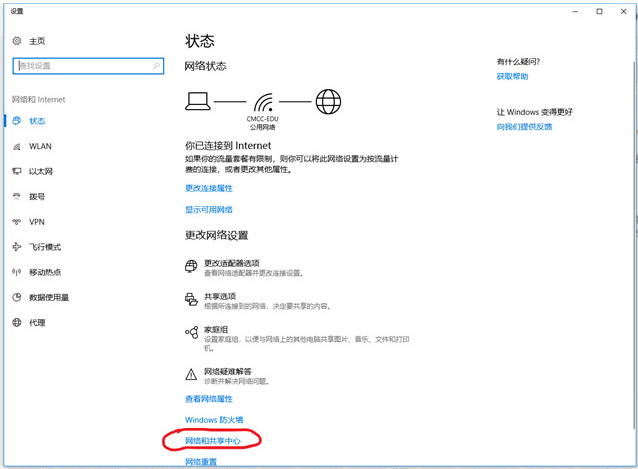Select the 飞行模式 airplane icon

point(17,247)
